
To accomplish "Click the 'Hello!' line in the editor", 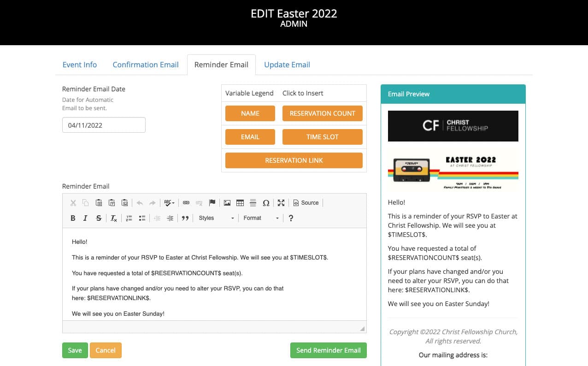I will [x=80, y=242].
